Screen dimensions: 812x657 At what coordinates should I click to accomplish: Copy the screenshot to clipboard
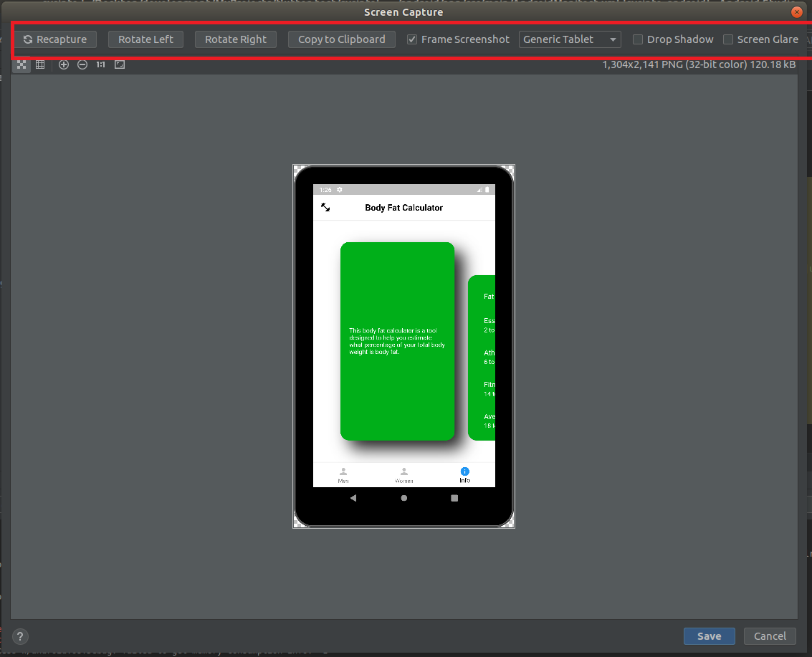pos(341,39)
